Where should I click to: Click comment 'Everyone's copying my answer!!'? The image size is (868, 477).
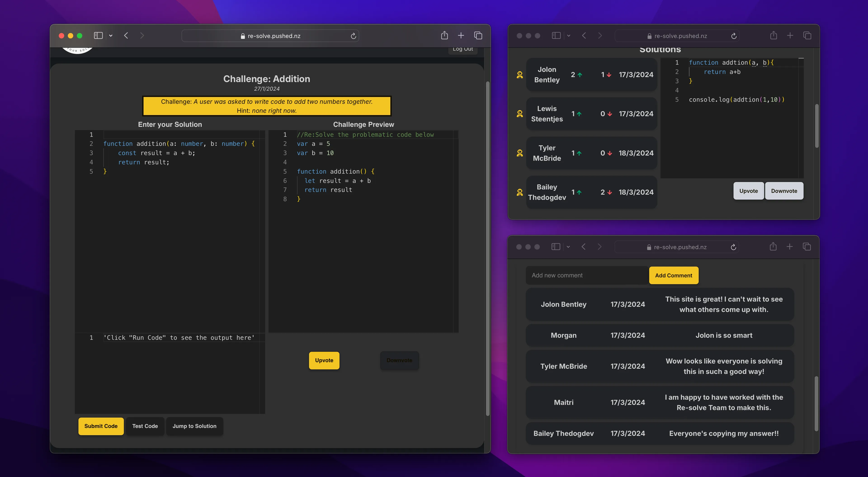724,434
